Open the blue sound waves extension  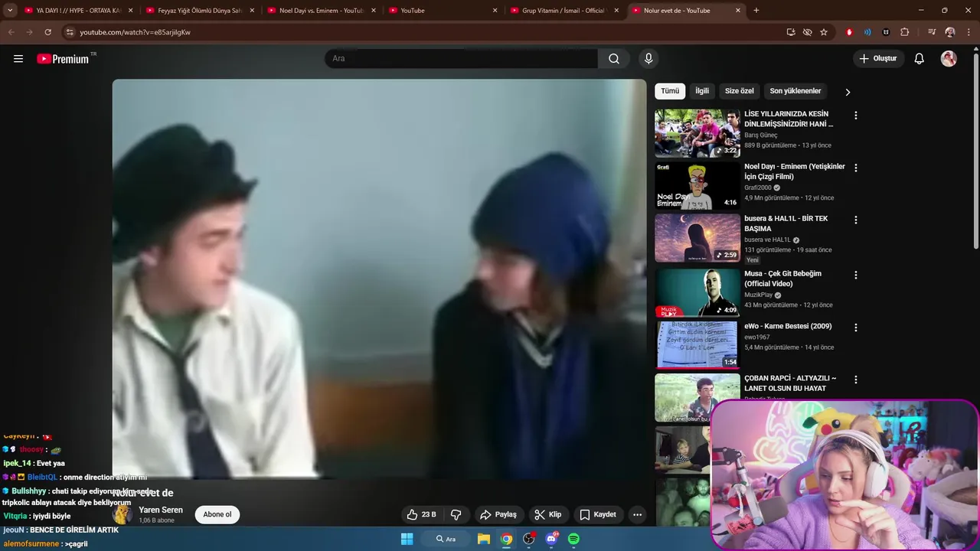pos(867,32)
